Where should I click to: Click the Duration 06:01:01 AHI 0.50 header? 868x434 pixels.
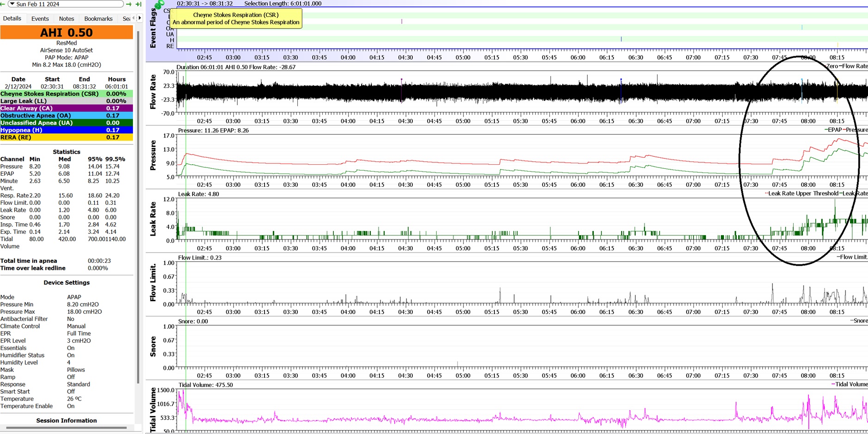(x=236, y=67)
